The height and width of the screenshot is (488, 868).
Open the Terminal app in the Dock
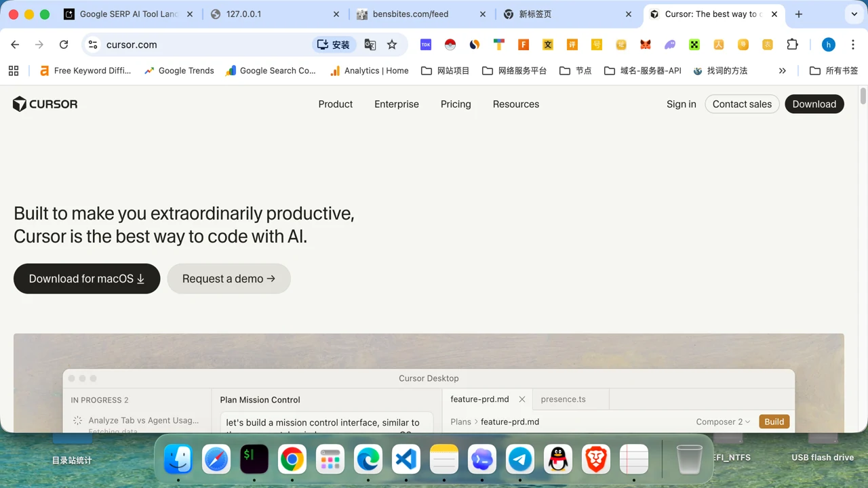(x=254, y=460)
